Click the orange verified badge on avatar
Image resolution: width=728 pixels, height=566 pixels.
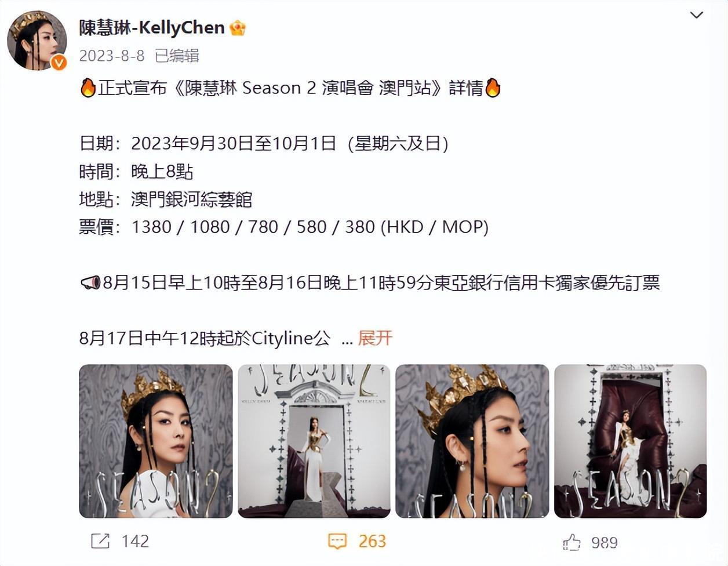pyautogui.click(x=59, y=62)
